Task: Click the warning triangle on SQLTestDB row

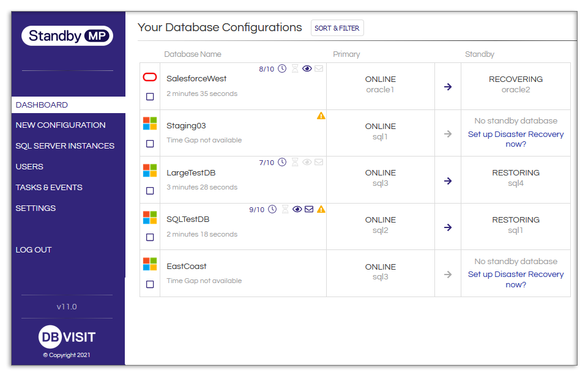Action: pos(321,208)
